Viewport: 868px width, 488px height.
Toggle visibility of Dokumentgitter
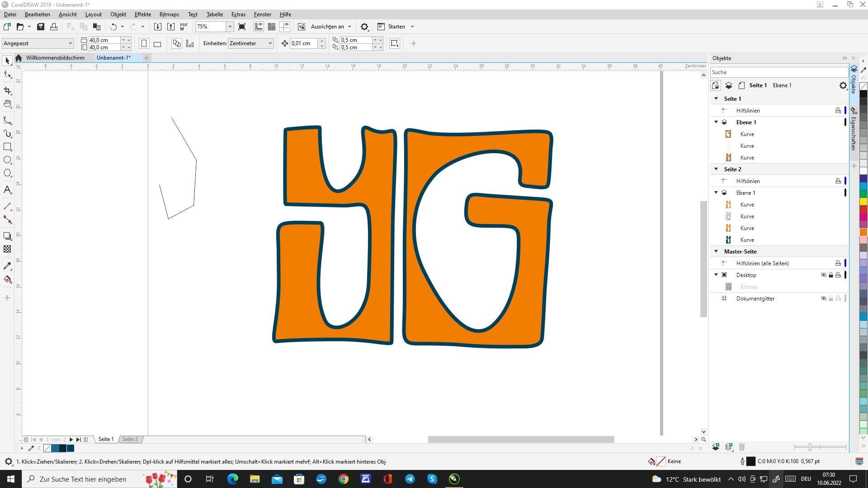823,299
